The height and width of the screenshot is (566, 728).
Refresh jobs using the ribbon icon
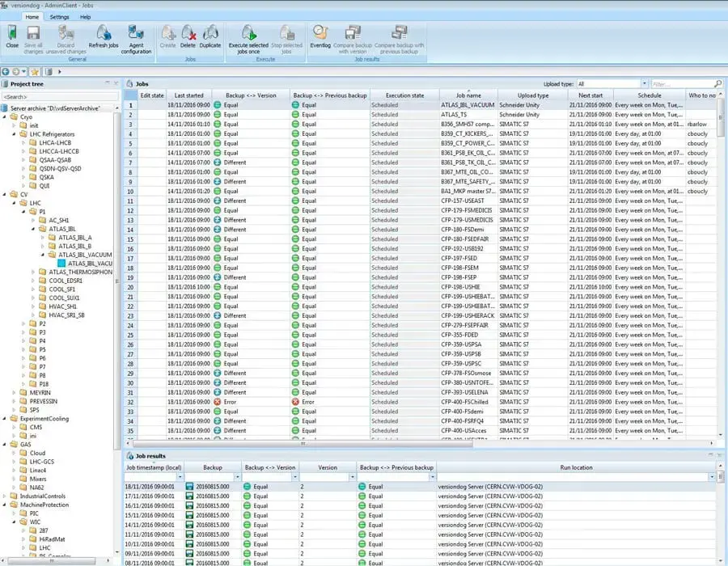point(104,33)
